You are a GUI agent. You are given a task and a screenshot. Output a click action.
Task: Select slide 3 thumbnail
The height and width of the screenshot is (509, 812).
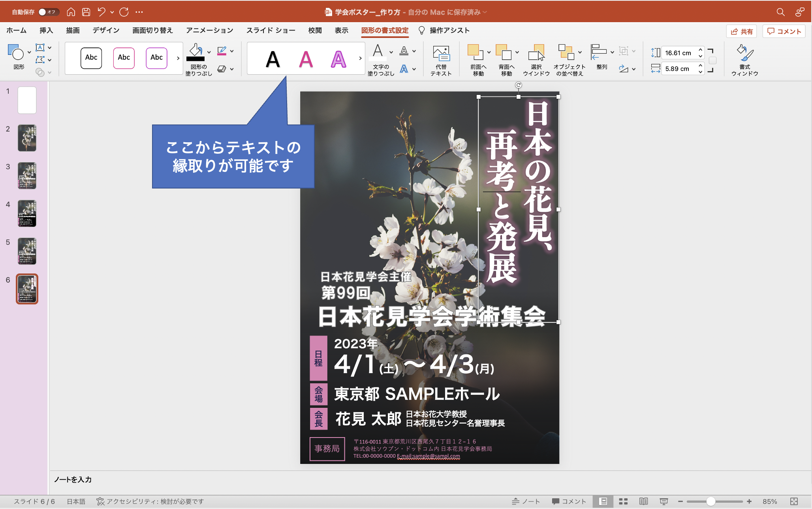click(26, 175)
